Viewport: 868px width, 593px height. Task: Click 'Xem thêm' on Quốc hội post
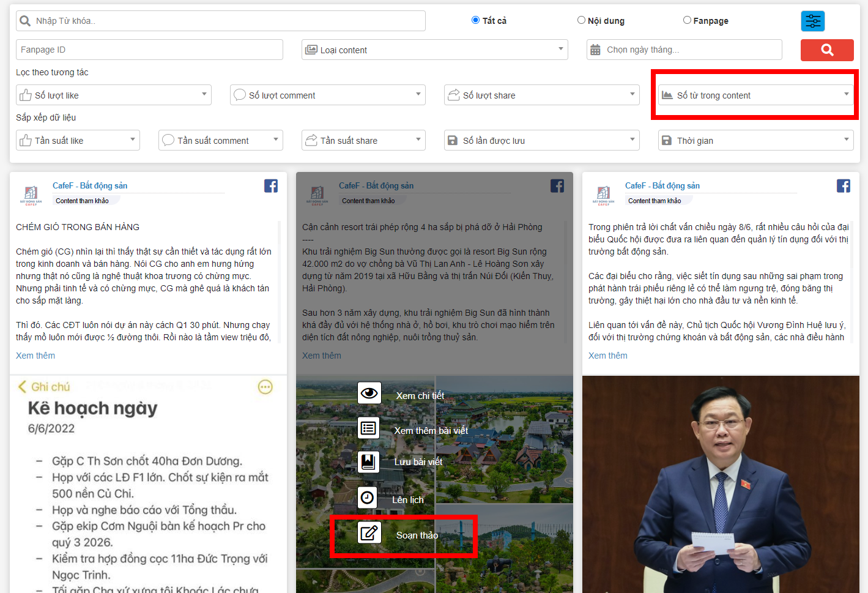pos(608,356)
